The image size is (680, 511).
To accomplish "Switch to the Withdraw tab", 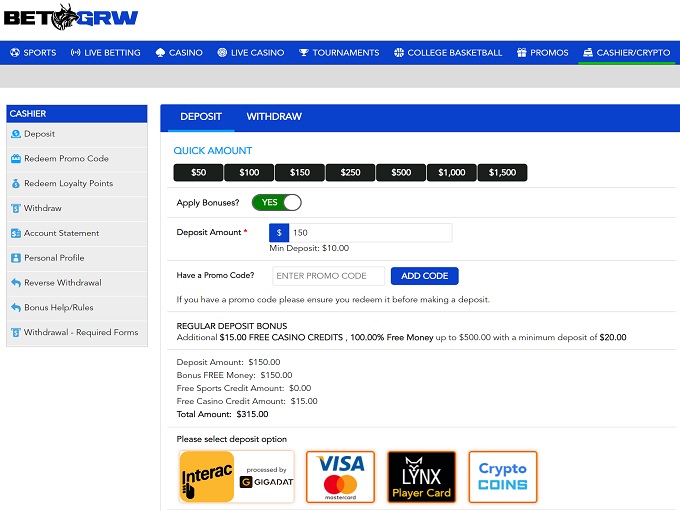I will tap(274, 117).
